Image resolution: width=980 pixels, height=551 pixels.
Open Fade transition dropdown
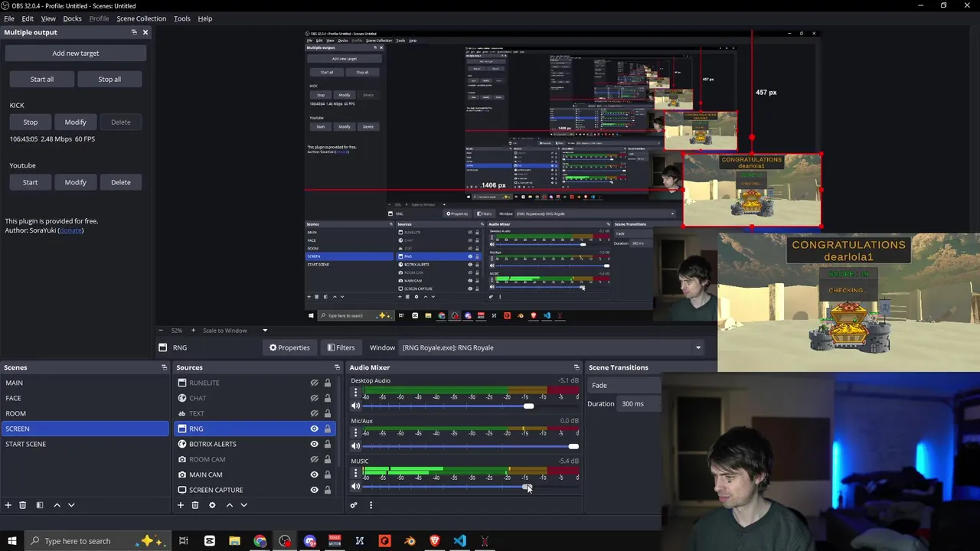624,385
